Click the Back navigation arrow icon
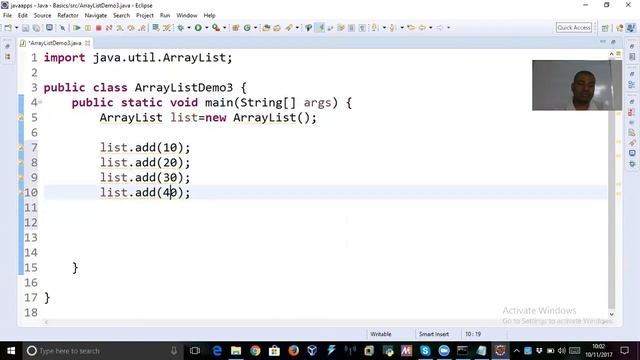 (x=422, y=28)
